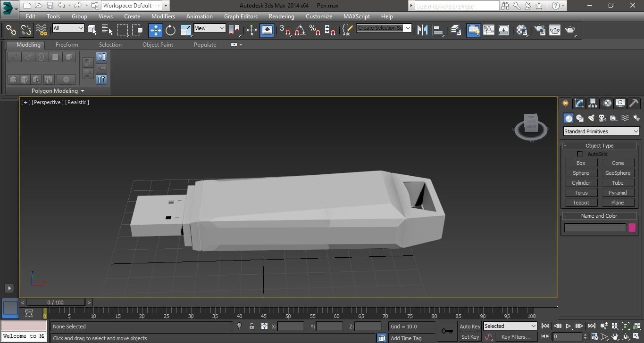
Task: Open the Create Selection Set dropdown
Action: pyautogui.click(x=384, y=28)
